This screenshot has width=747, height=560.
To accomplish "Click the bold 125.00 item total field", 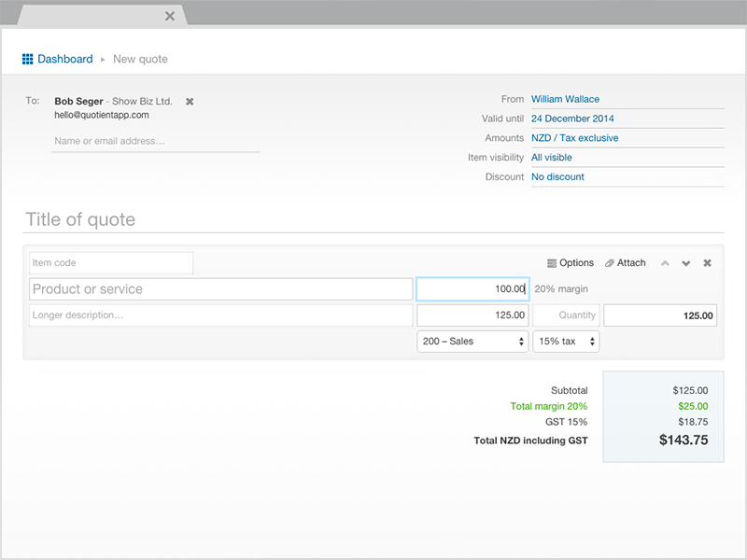I will [660, 315].
